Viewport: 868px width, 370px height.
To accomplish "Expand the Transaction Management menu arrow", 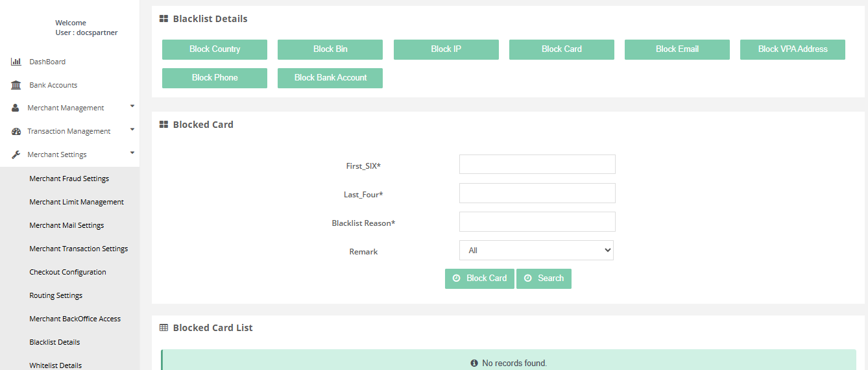I will (132, 129).
